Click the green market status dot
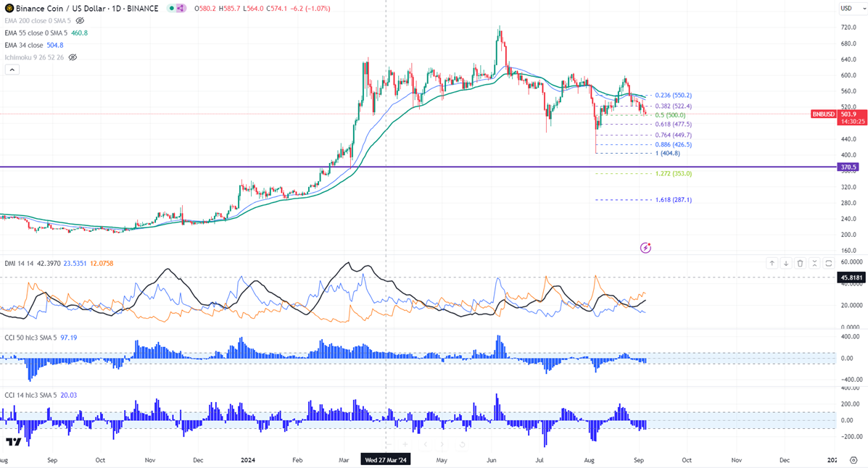 tap(171, 8)
